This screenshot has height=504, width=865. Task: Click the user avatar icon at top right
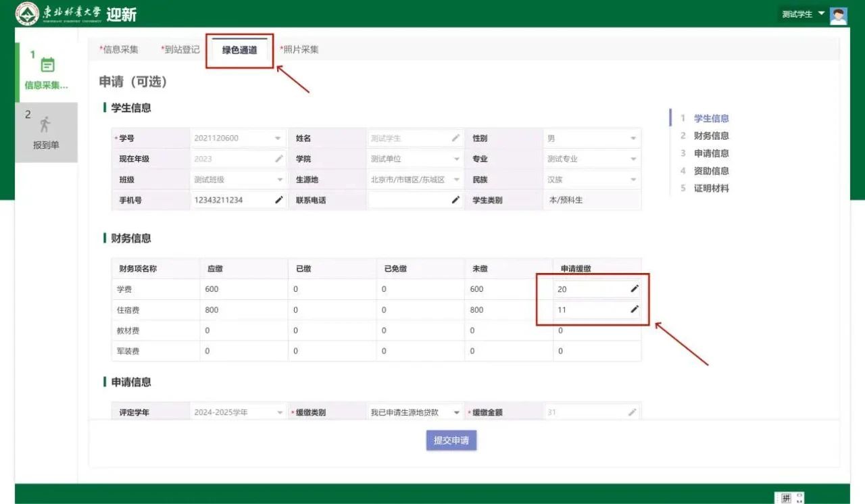(x=839, y=14)
